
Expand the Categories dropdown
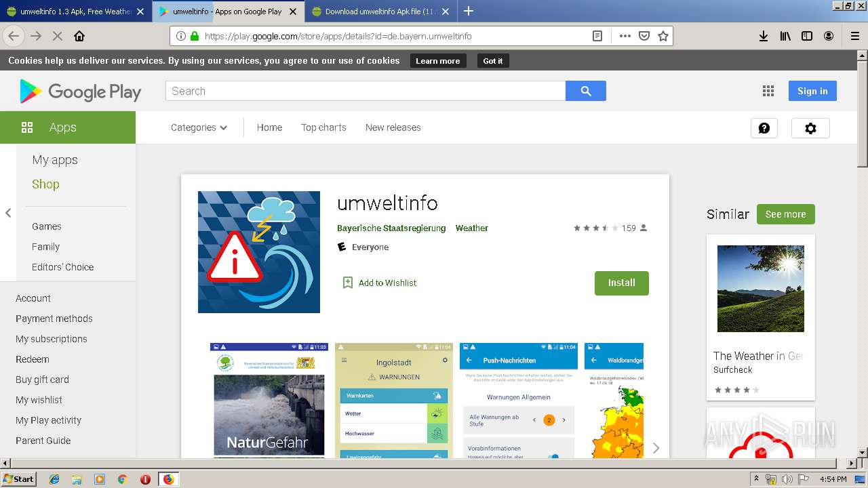(x=199, y=127)
